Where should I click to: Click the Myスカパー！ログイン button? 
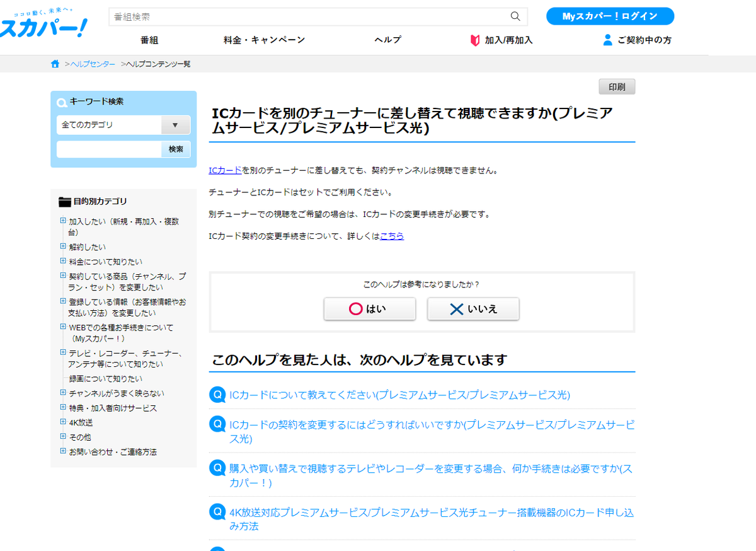coord(610,16)
